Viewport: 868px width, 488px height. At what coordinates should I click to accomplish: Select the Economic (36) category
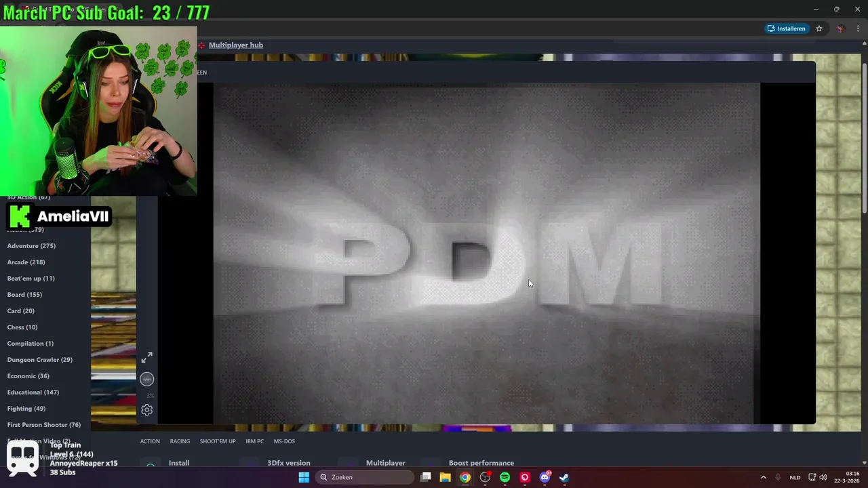(x=28, y=376)
